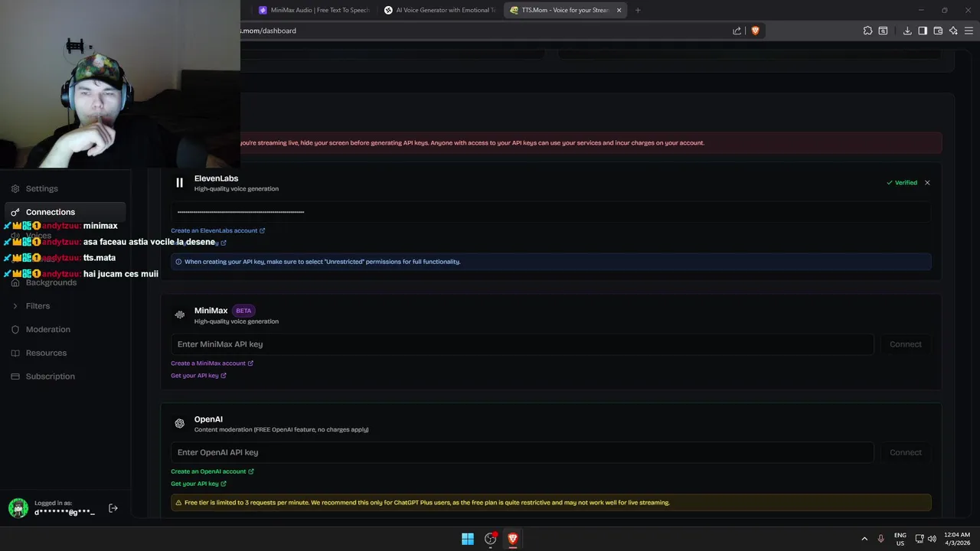Toggle the browser sidebar panel icon
The width and height of the screenshot is (980, 551).
click(923, 31)
